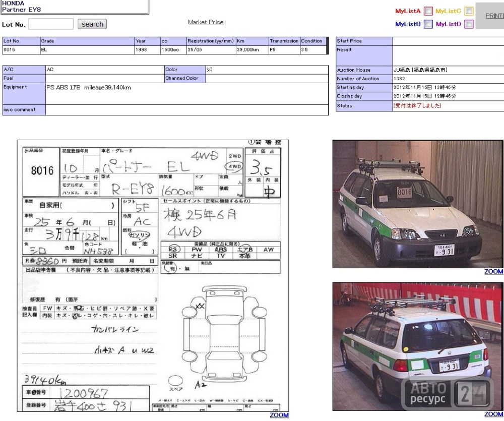Select the Fuel label cell
The width and height of the screenshot is (504, 421).
point(24,78)
